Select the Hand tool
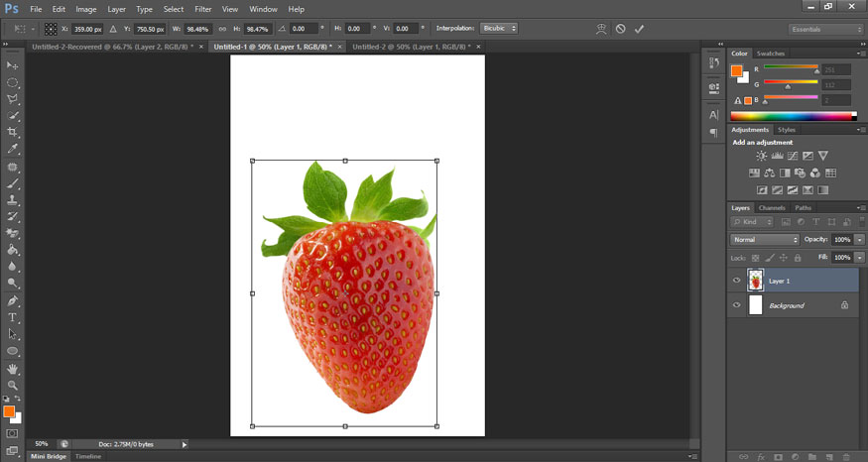The height and width of the screenshot is (462, 868). [13, 369]
